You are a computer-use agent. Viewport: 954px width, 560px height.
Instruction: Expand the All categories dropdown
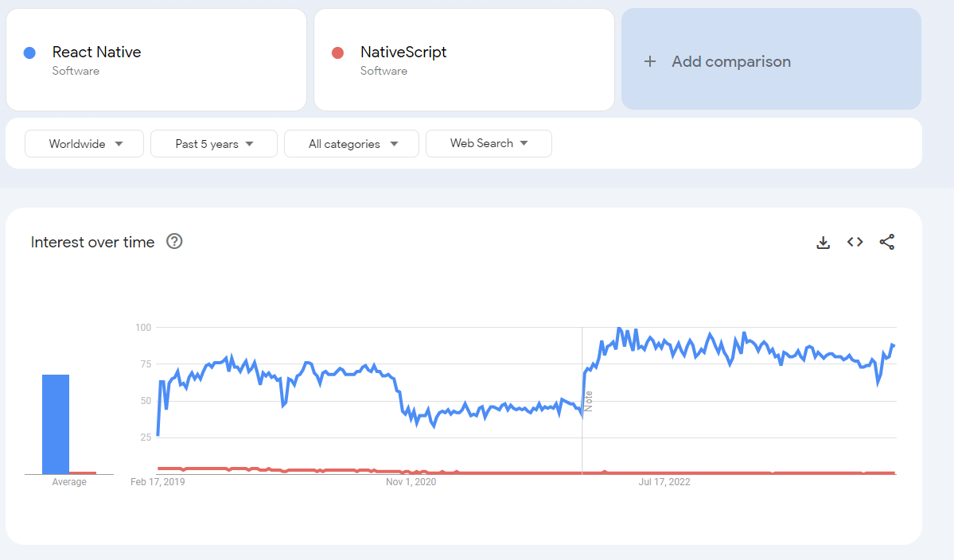[351, 143]
